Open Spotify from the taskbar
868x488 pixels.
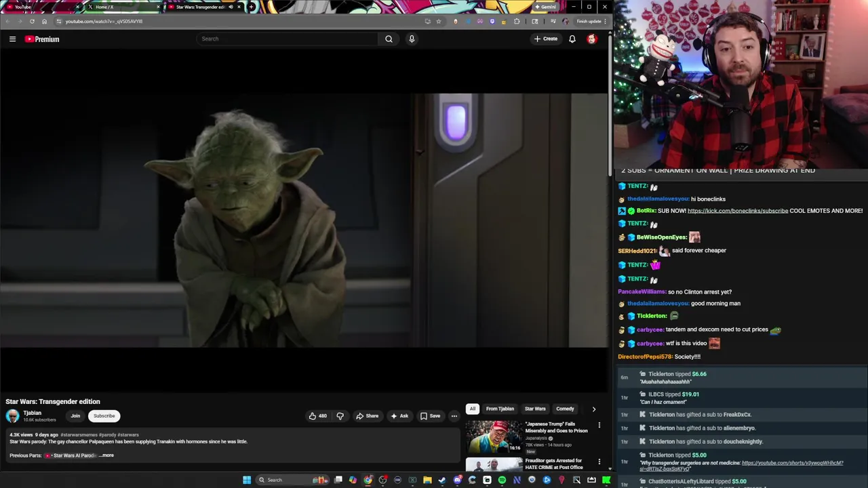(502, 480)
